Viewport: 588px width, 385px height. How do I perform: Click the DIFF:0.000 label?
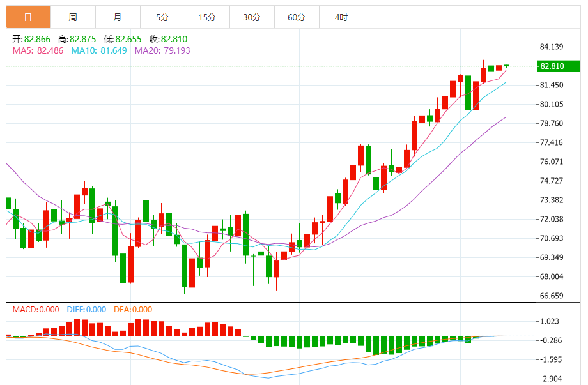(x=86, y=310)
